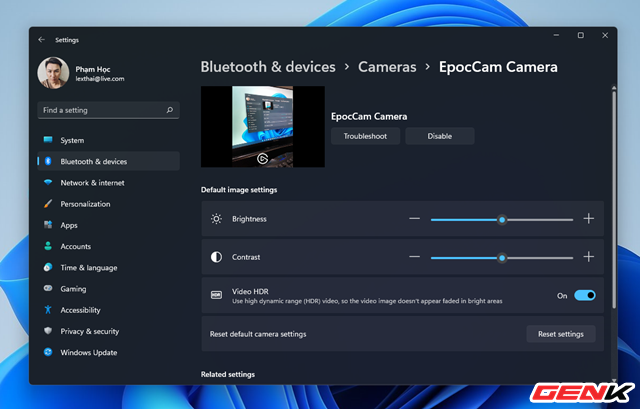Click the user profile avatar picture
This screenshot has width=640, height=409.
coord(53,73)
